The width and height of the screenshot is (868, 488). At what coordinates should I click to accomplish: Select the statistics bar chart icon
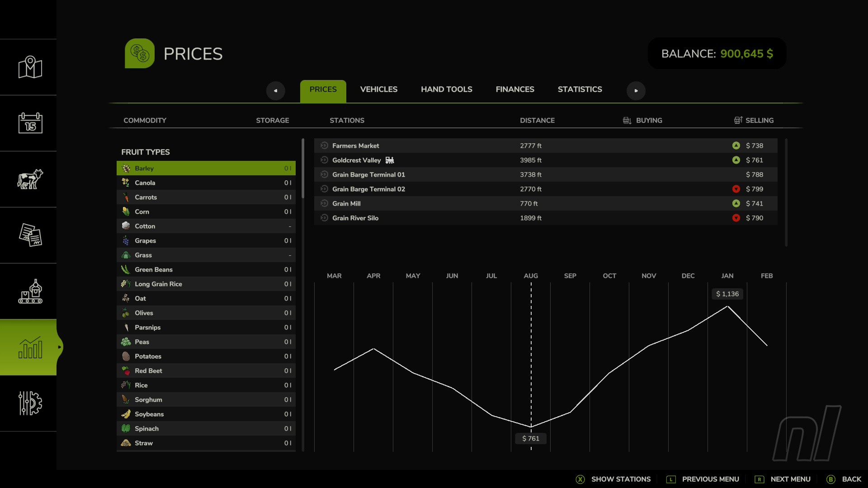pos(30,347)
